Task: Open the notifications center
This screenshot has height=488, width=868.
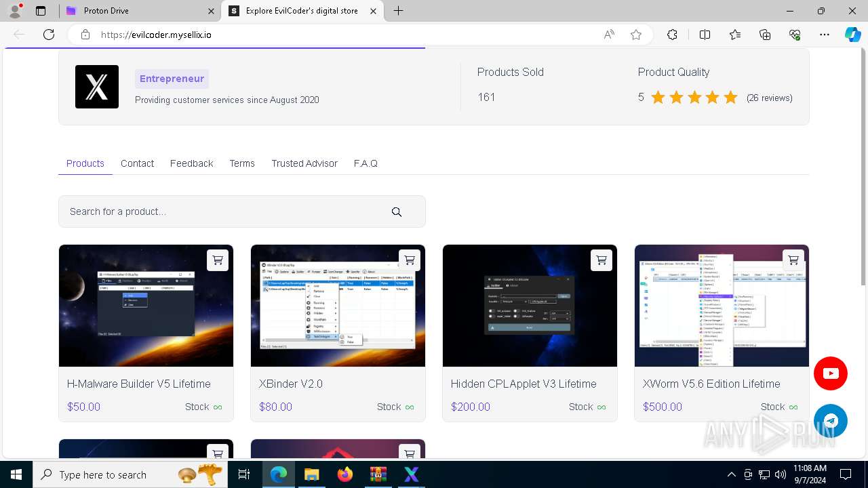Action: tap(846, 474)
